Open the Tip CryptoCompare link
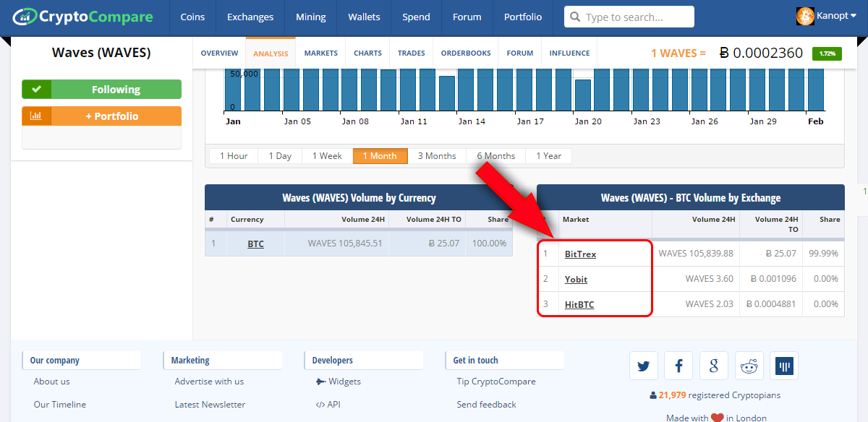Image resolution: width=868 pixels, height=422 pixels. (496, 382)
